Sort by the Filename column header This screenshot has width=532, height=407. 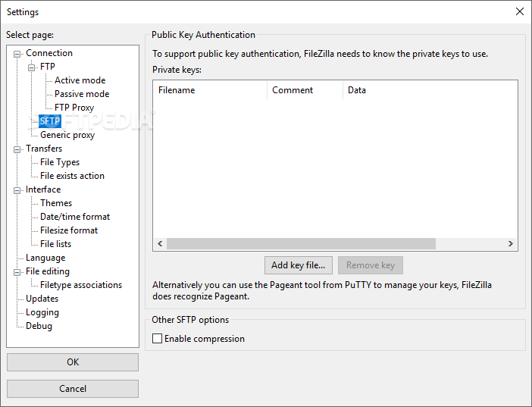coord(210,90)
